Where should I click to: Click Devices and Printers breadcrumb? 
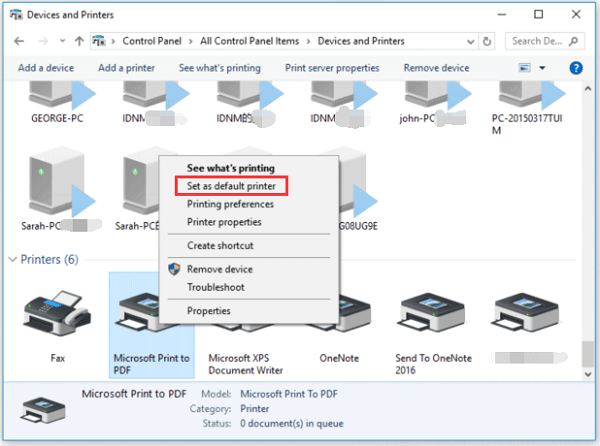click(361, 41)
